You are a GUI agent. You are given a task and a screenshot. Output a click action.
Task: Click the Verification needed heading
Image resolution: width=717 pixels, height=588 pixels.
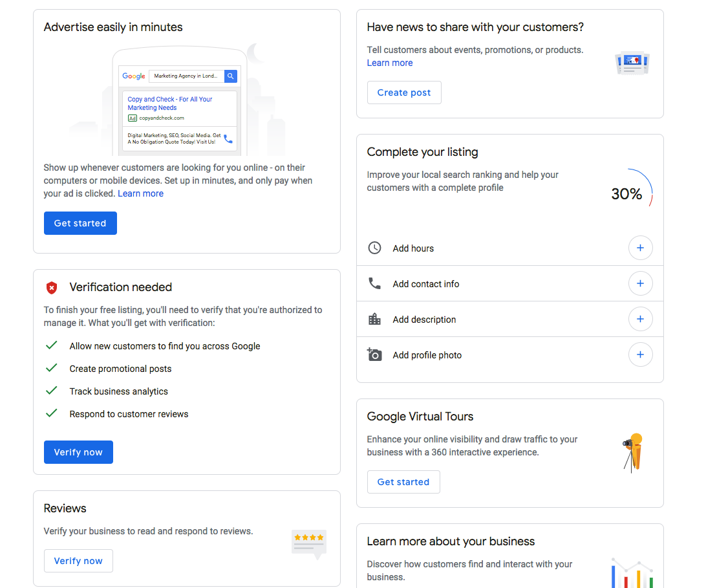tap(121, 287)
